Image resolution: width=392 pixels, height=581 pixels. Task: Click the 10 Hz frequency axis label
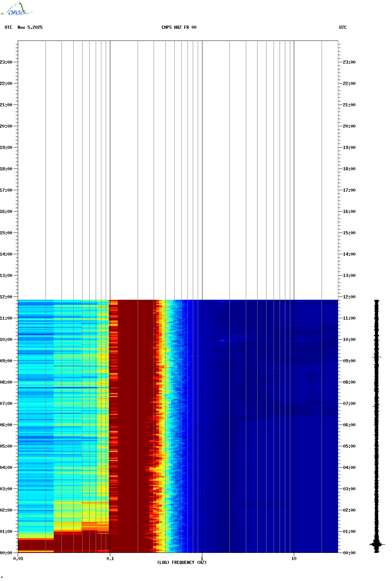tap(294, 559)
